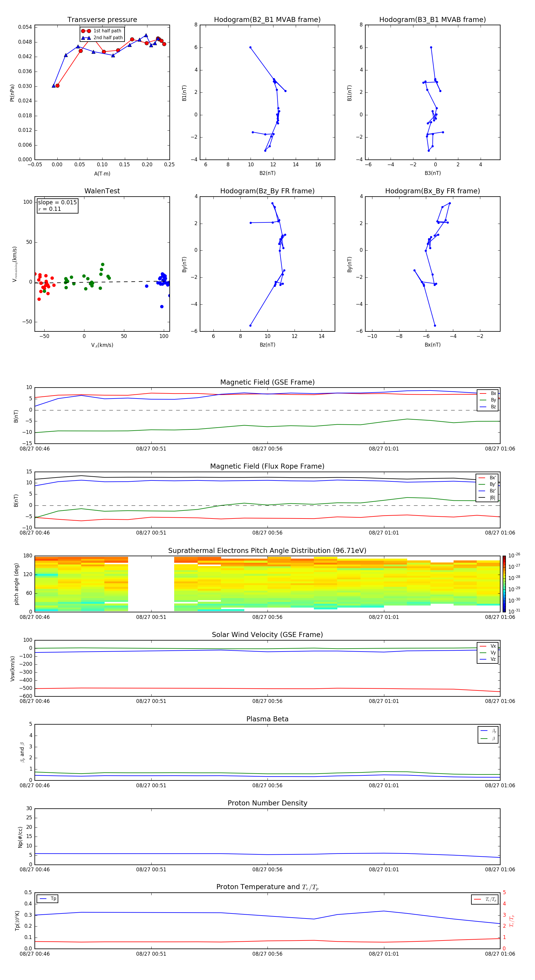The width and height of the screenshot is (535, 980).
Task: Click the 'Plasma Beta' plot title
Action: click(267, 719)
